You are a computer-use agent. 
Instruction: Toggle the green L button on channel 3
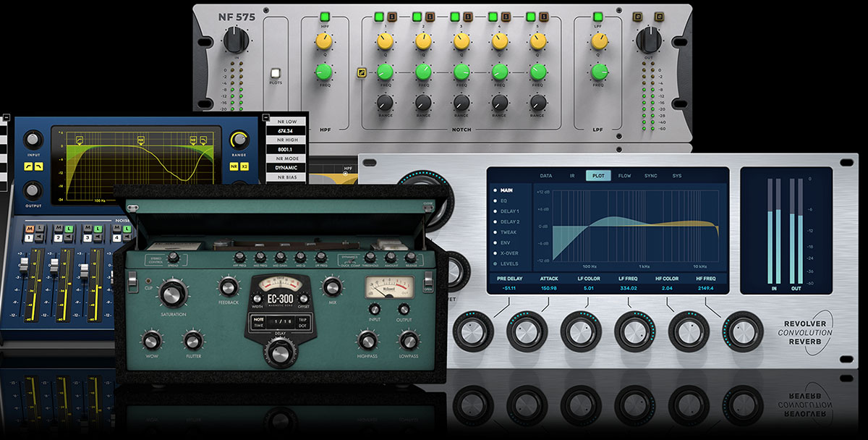(98, 228)
